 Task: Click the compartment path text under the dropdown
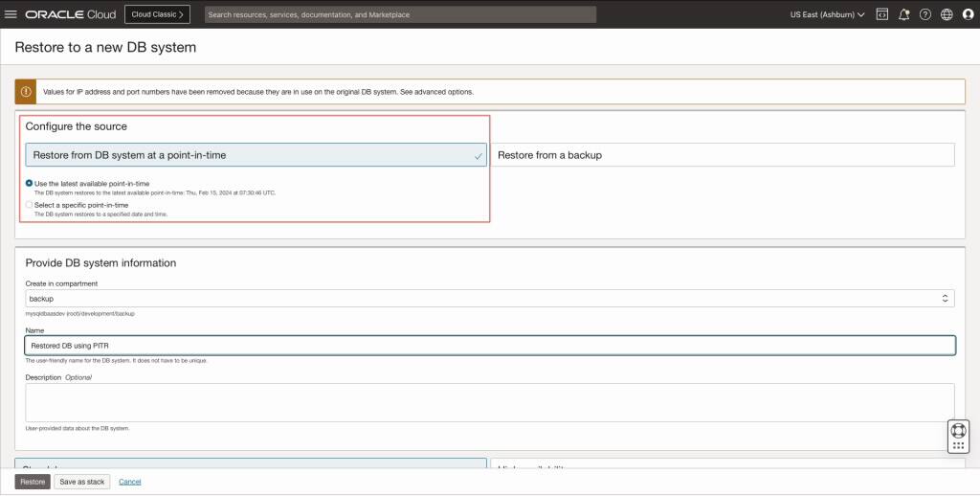coord(80,313)
